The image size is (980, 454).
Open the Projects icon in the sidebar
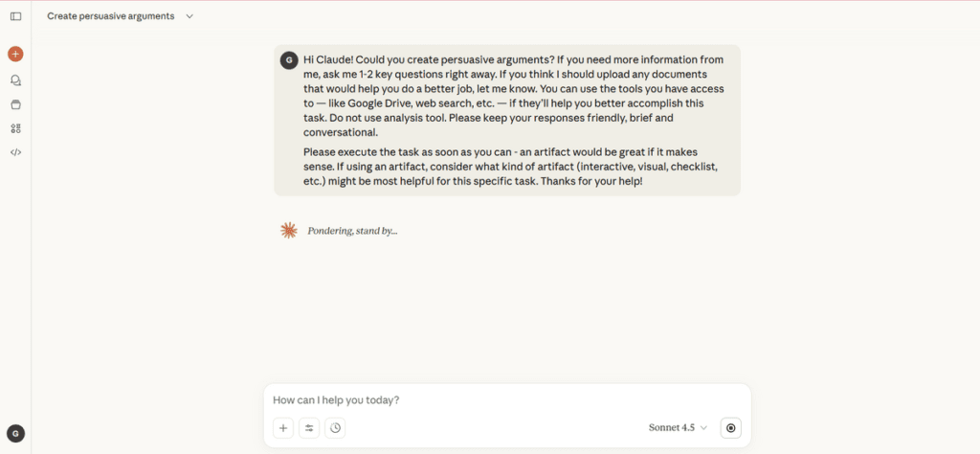[15, 104]
